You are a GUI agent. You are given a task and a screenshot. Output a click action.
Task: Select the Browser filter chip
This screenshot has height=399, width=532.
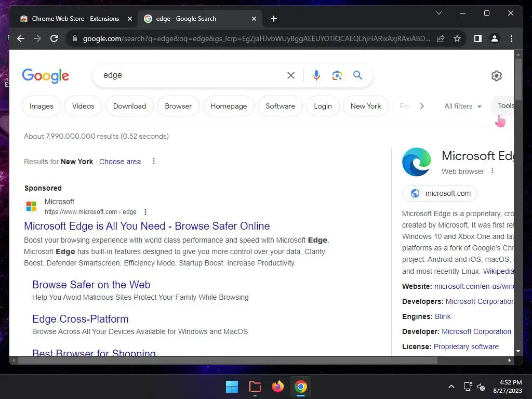178,106
